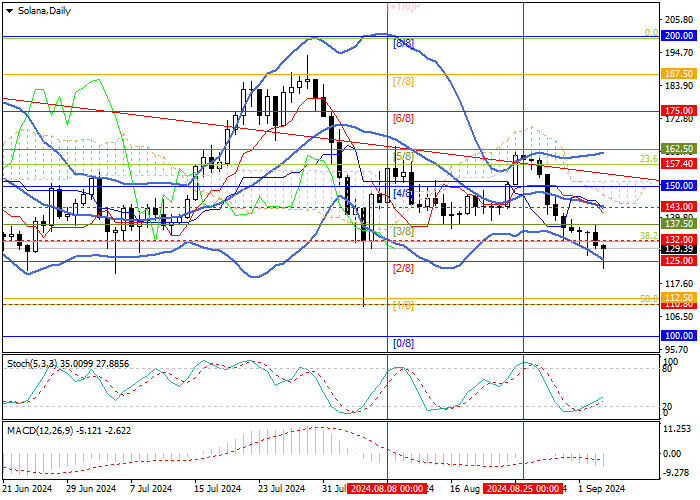Click the Fibonacci 38.2 level label
Image resolution: width=700 pixels, height=500 pixels.
pyautogui.click(x=649, y=235)
